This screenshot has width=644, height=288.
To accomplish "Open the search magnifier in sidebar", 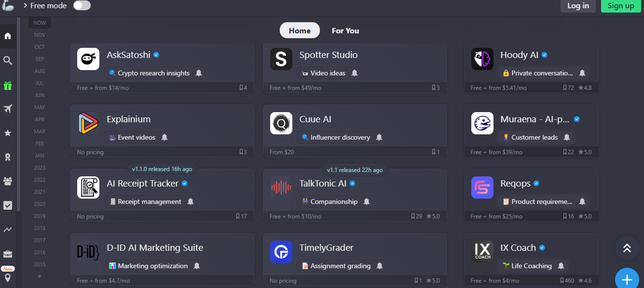I will [8, 60].
